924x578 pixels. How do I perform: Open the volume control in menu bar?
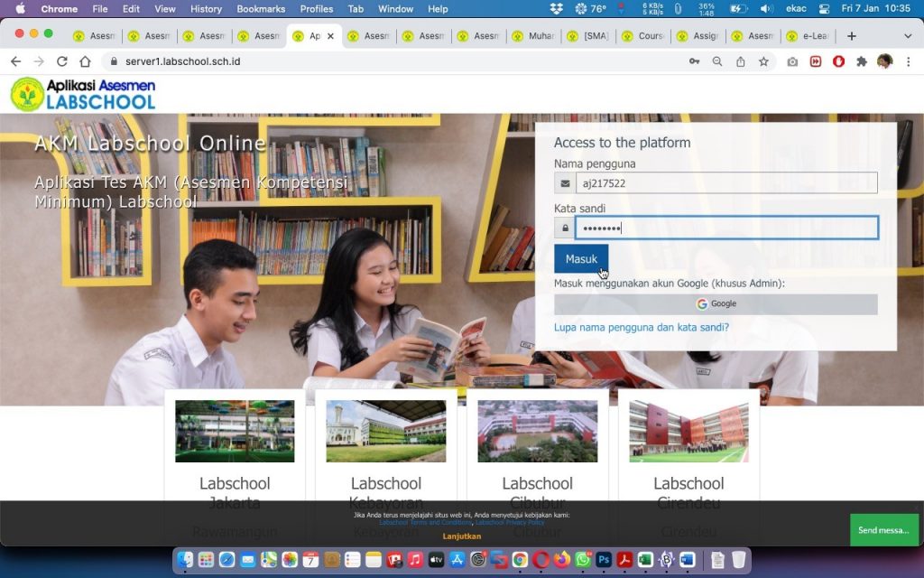(766, 9)
